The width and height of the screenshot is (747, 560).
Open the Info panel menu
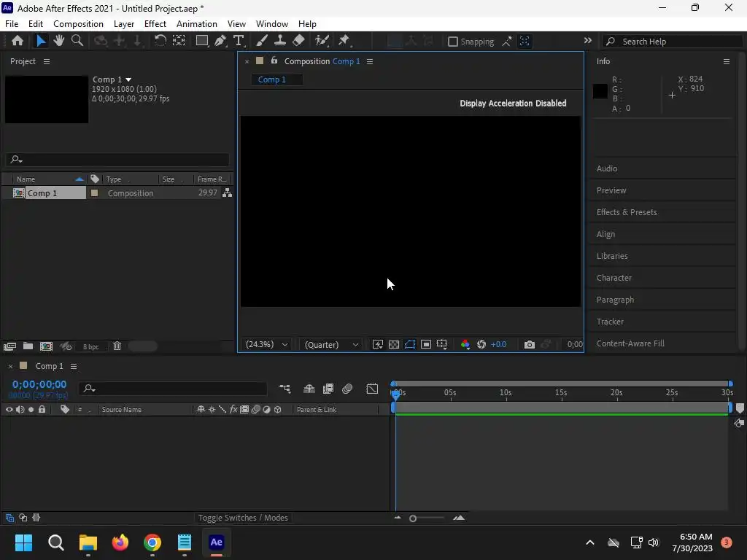pyautogui.click(x=727, y=61)
